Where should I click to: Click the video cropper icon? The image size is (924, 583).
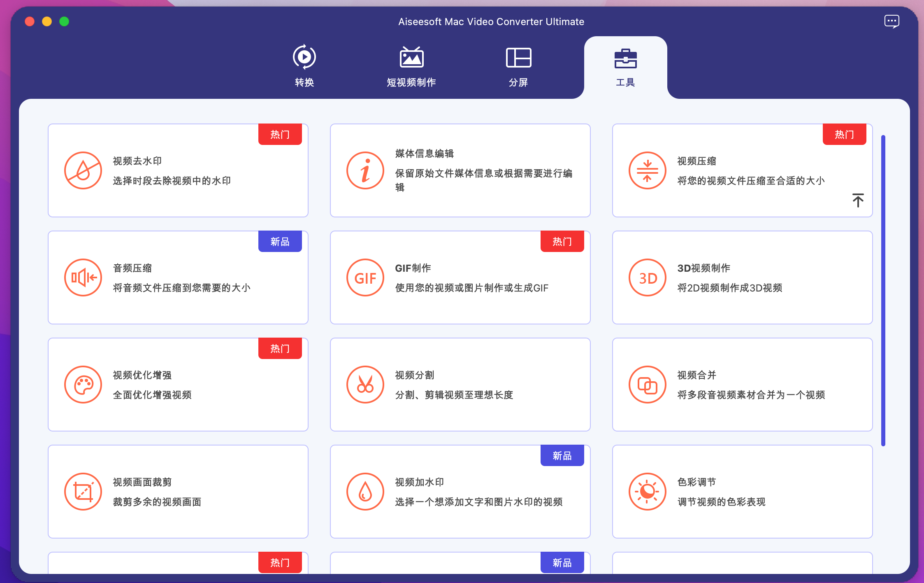tap(83, 492)
